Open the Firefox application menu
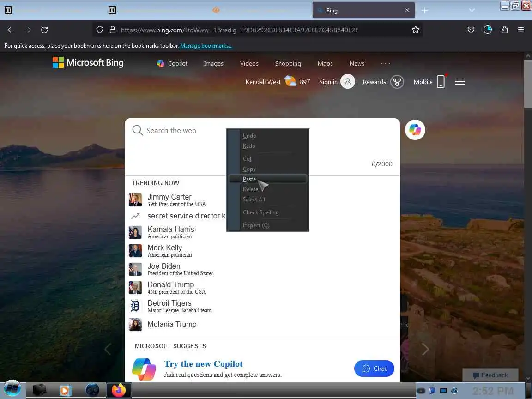 [x=521, y=30]
